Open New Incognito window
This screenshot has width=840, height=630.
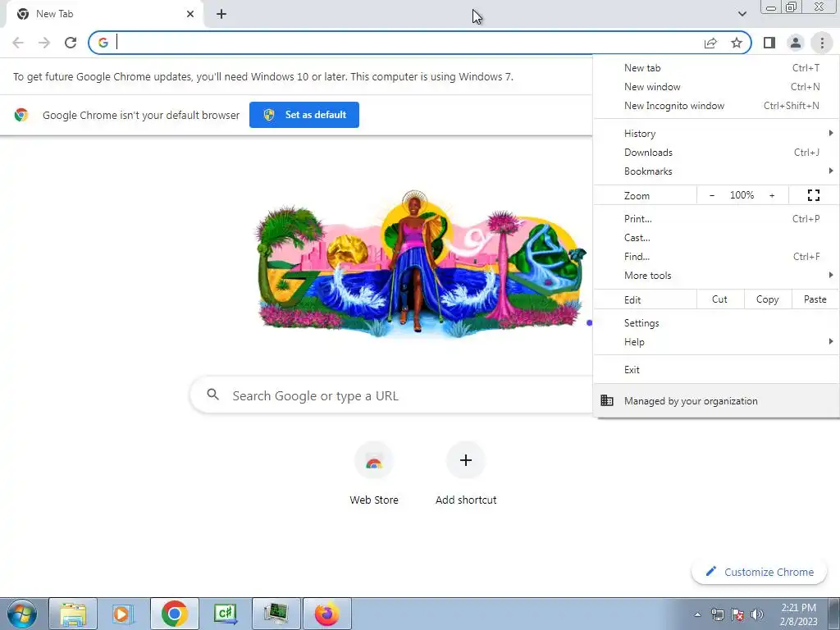[x=716, y=106]
